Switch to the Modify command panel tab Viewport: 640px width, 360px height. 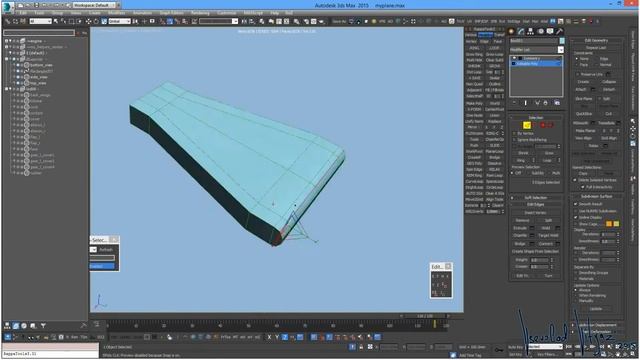click(521, 31)
